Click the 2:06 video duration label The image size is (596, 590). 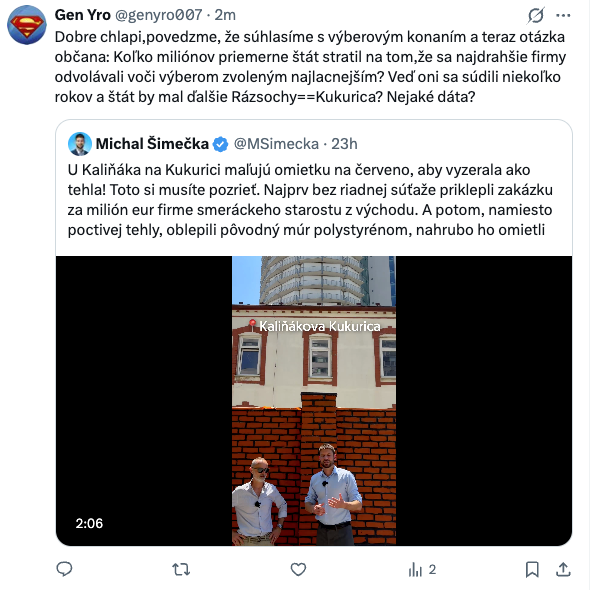[89, 523]
